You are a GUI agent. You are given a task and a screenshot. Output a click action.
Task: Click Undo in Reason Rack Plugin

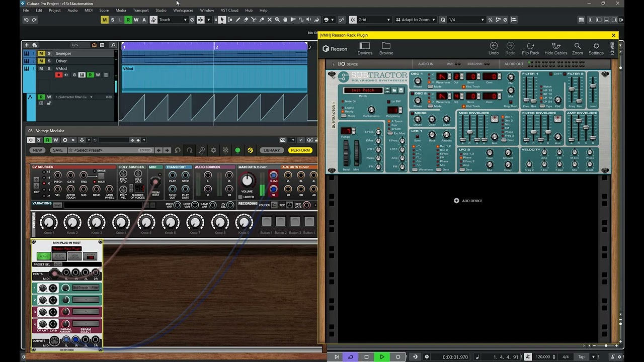click(x=494, y=48)
